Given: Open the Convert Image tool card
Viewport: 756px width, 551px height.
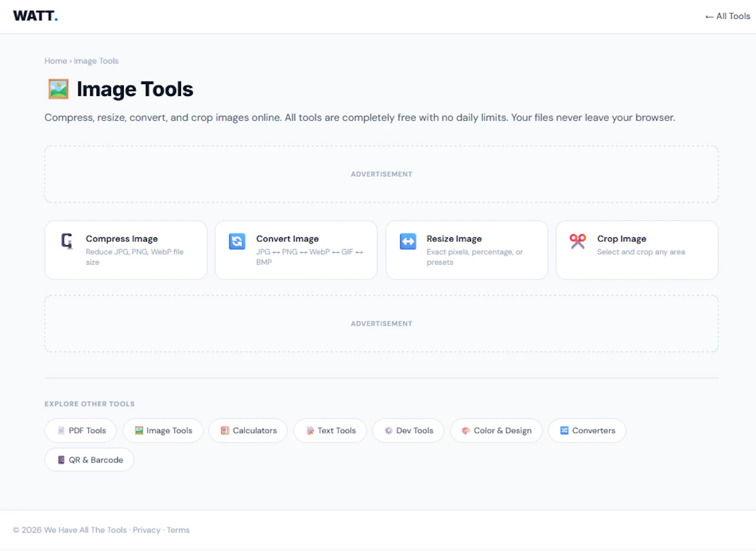Looking at the screenshot, I should pyautogui.click(x=296, y=250).
